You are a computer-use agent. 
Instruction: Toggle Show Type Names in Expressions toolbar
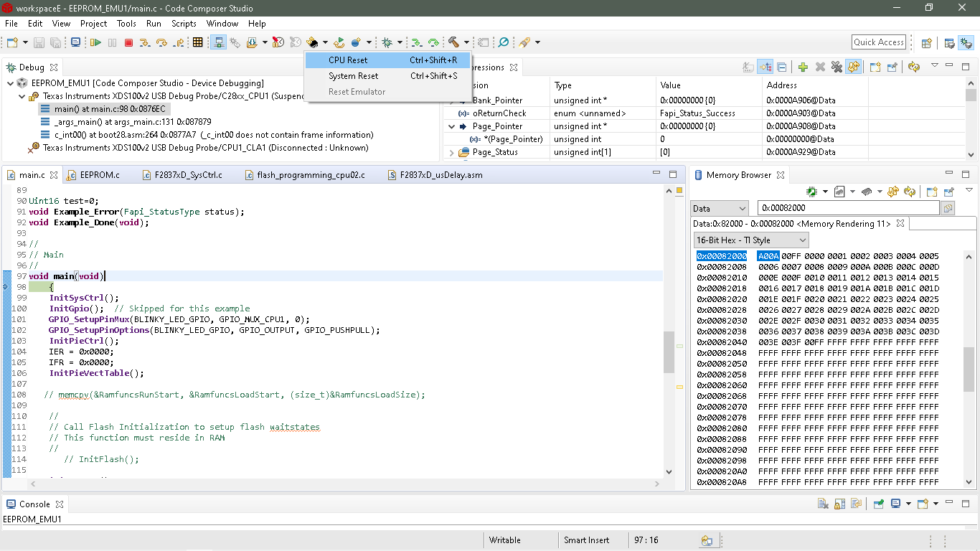(748, 67)
